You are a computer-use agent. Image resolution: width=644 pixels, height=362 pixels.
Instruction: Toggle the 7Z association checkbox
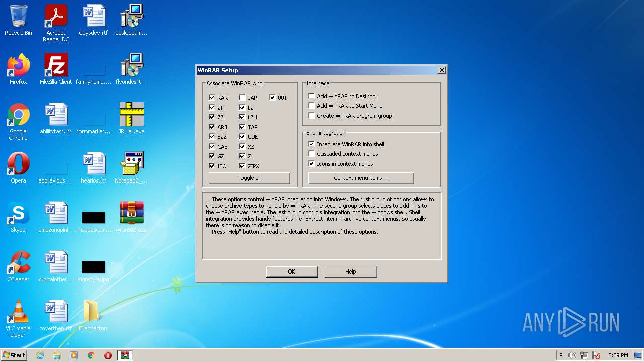pos(212,117)
